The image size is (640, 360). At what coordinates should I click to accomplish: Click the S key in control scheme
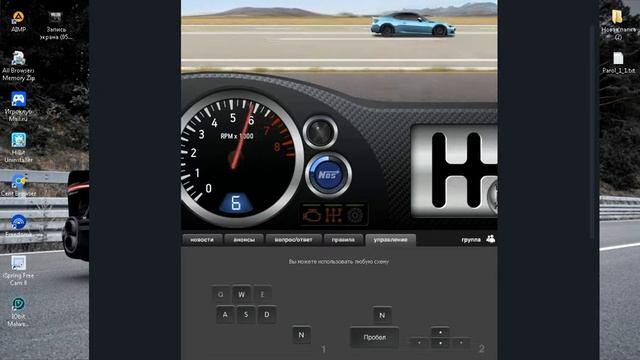[x=246, y=315]
